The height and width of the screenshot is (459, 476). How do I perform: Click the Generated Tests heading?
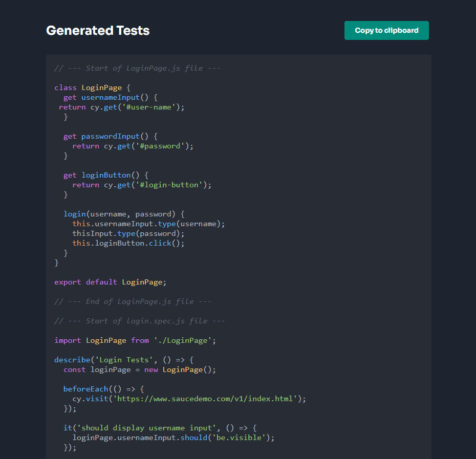98,31
